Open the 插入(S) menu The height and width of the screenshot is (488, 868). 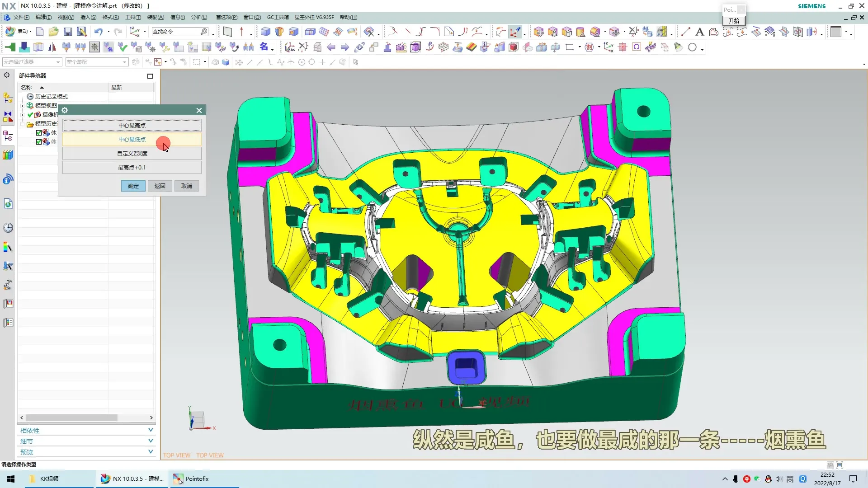[88, 17]
